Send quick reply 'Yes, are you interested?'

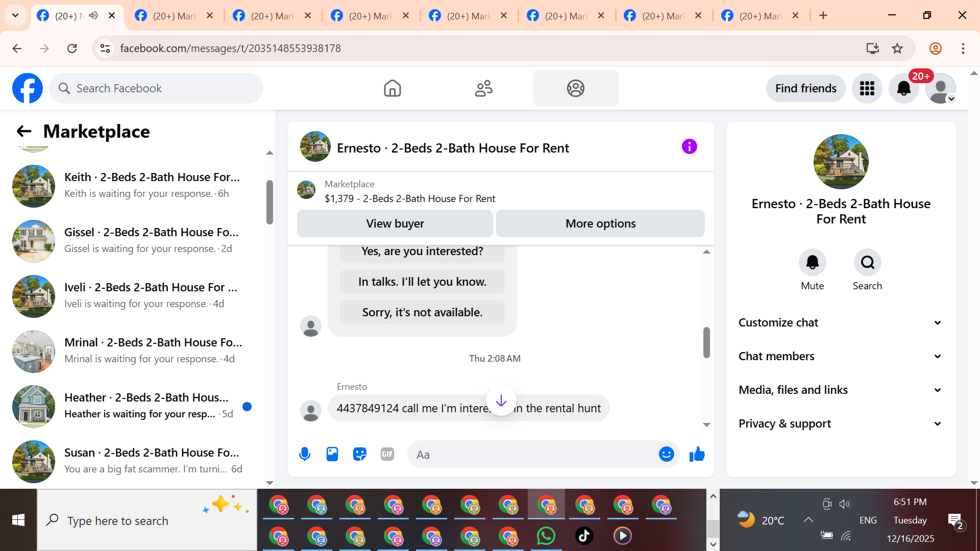pyautogui.click(x=422, y=252)
